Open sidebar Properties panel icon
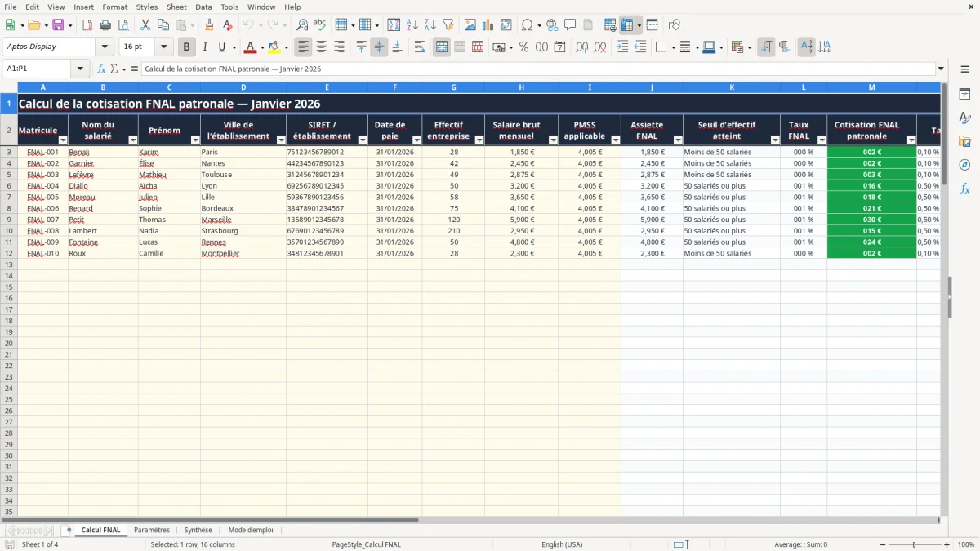This screenshot has width=980, height=551. pos(964,95)
